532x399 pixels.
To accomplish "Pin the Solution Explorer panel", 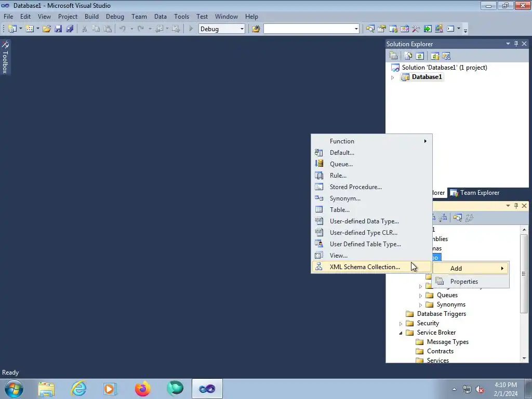I will point(516,44).
